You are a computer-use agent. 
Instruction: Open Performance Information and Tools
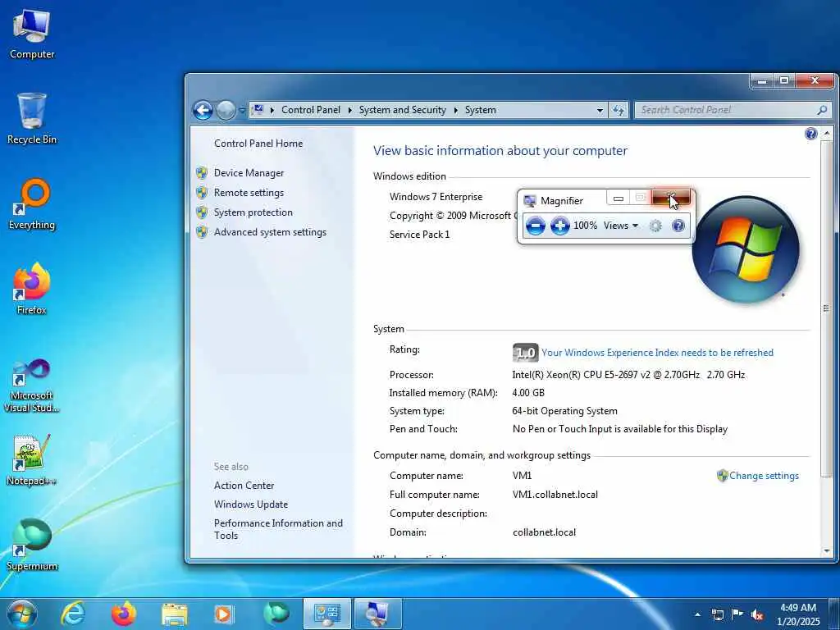pyautogui.click(x=278, y=529)
